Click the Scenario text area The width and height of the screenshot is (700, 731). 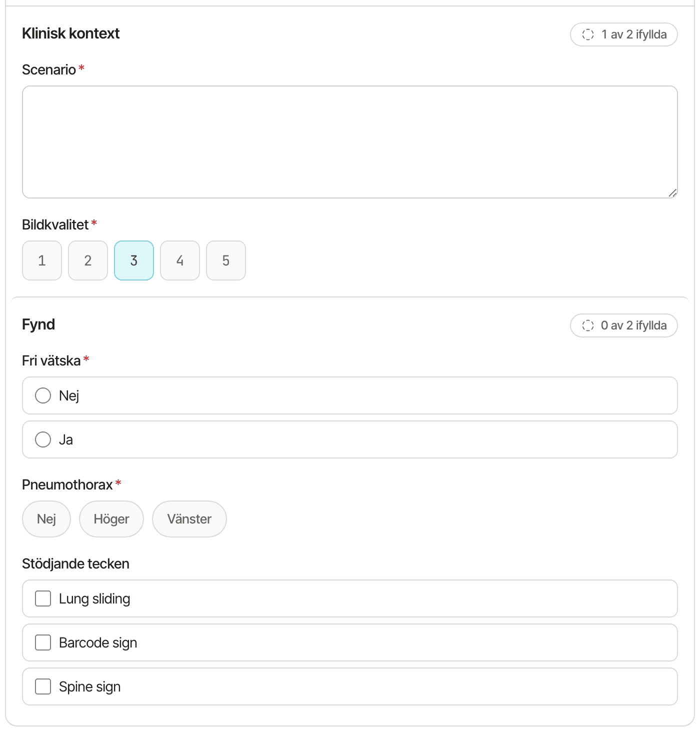pyautogui.click(x=350, y=142)
